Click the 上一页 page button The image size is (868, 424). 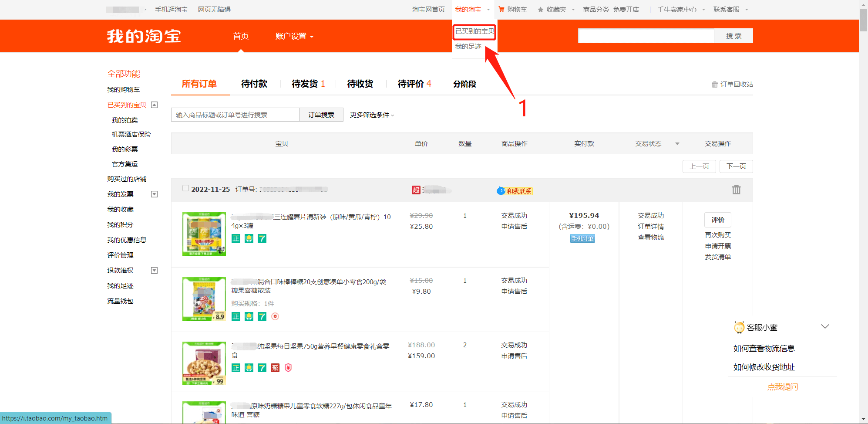click(x=699, y=166)
